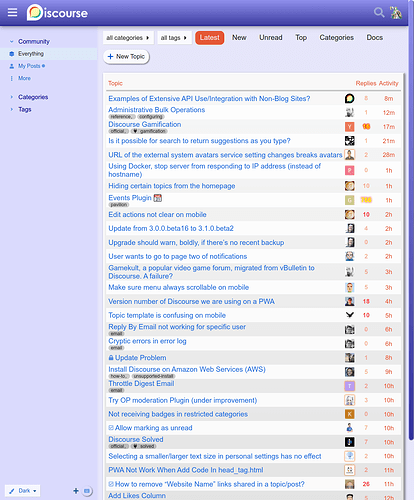Open the all categories dropdown
This screenshot has height=500, width=414.
tap(128, 38)
